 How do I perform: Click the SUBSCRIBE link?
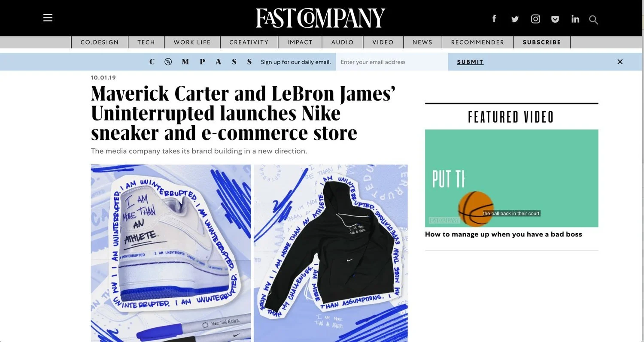(542, 42)
